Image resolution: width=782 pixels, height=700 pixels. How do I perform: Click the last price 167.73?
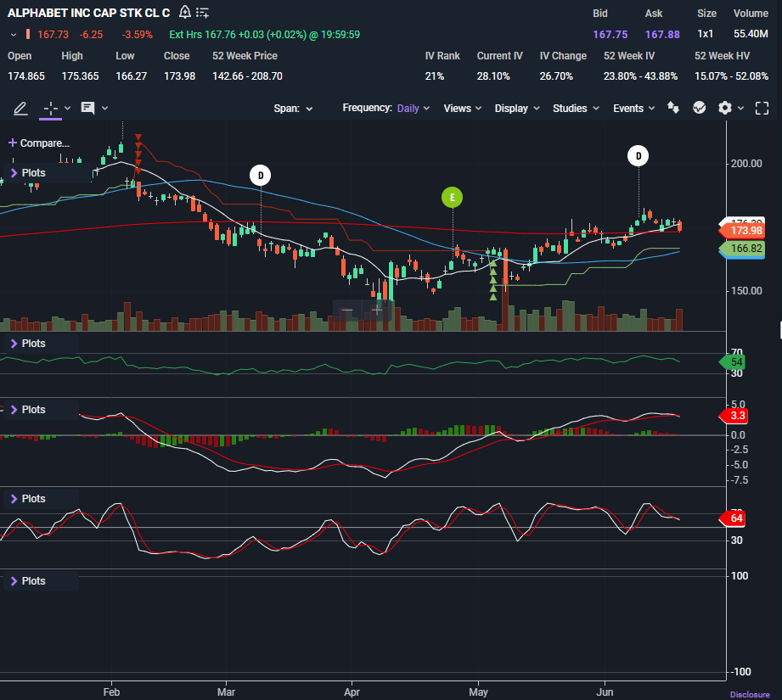(x=53, y=35)
